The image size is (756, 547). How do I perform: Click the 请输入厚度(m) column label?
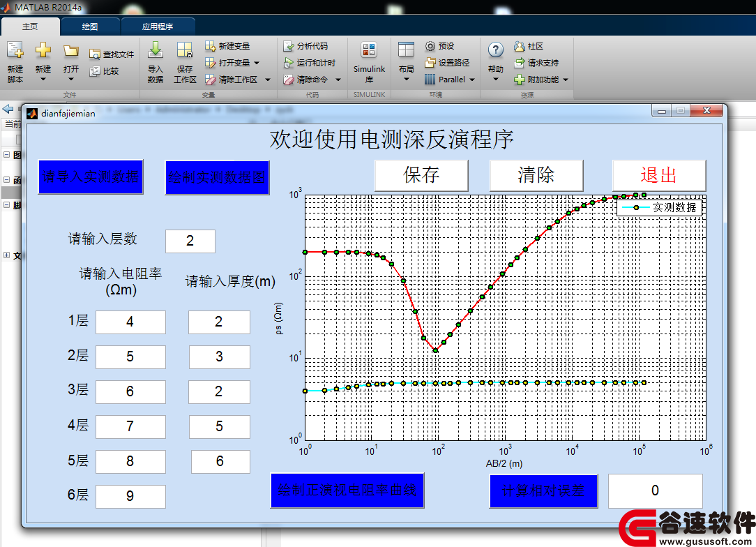tap(230, 281)
